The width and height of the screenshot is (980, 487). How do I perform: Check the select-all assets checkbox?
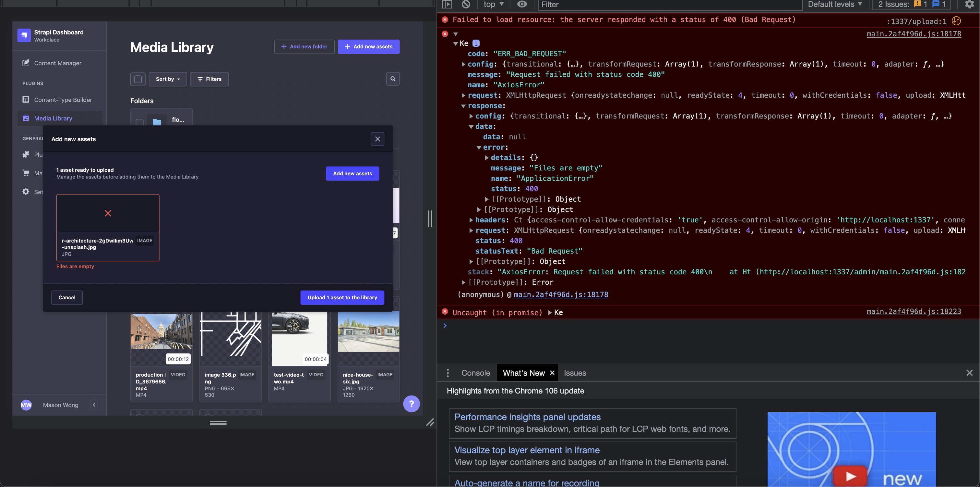point(138,79)
